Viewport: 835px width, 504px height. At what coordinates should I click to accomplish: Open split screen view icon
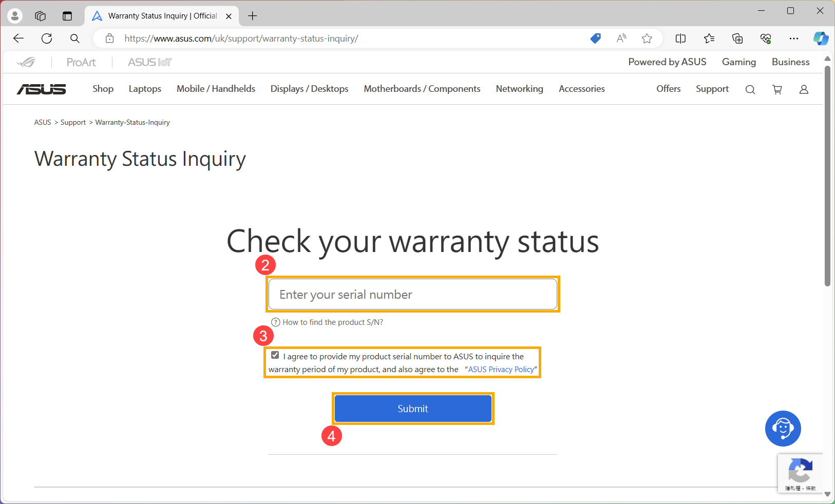681,38
